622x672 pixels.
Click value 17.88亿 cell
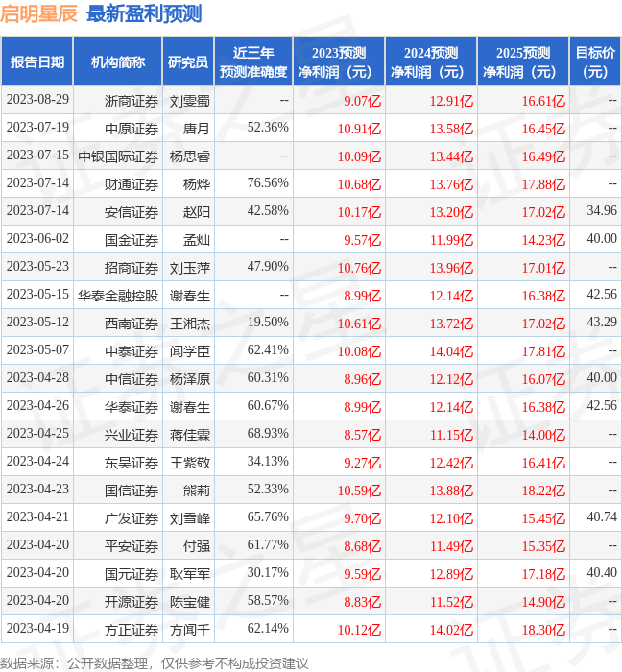tap(543, 184)
